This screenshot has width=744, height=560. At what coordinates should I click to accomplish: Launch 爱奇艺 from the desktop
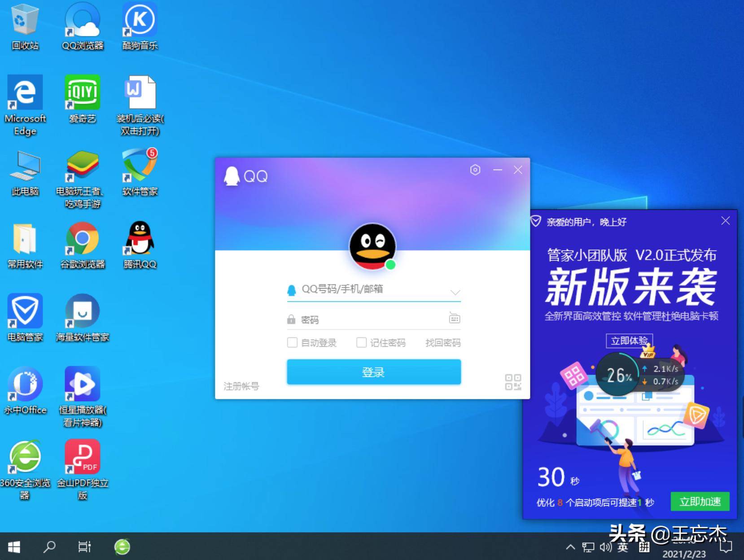click(82, 92)
